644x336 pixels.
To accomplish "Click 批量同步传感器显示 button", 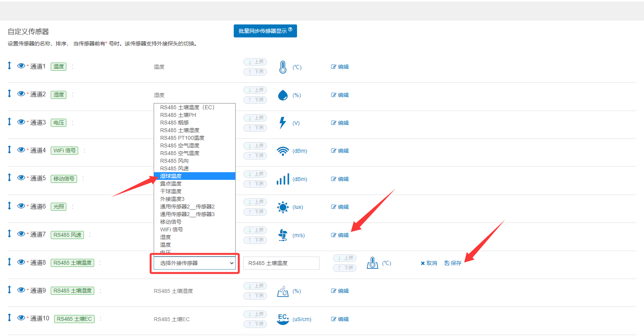I will tap(265, 31).
